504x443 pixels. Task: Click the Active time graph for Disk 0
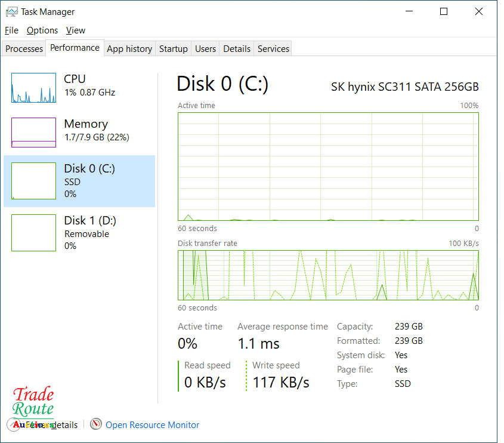tap(328, 167)
